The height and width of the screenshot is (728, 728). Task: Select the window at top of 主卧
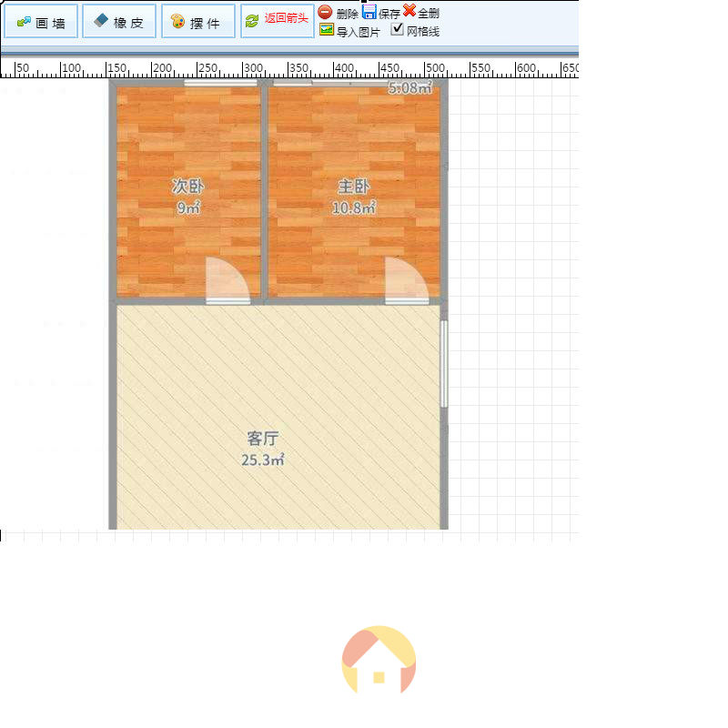[x=330, y=83]
